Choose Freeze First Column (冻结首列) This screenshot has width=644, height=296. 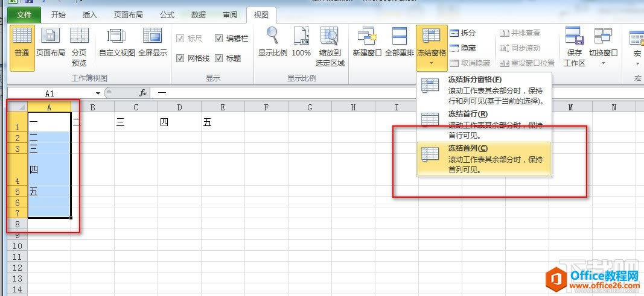pyautogui.click(x=484, y=159)
